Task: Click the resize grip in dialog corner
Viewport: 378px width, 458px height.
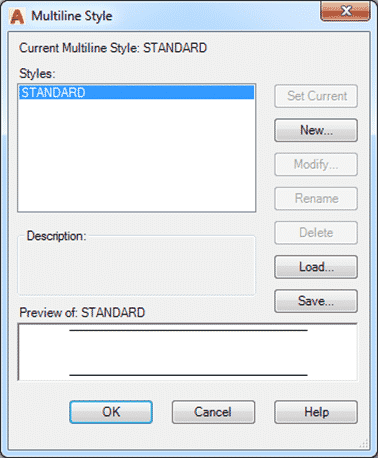Action: 364,443
